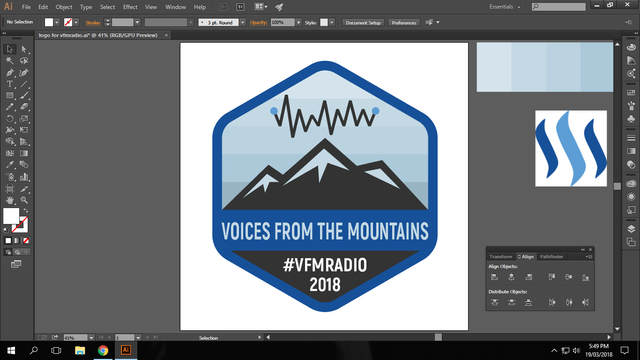Screen dimensions: 640x360
Task: Click the large white Fill color swatch
Action: (11, 216)
